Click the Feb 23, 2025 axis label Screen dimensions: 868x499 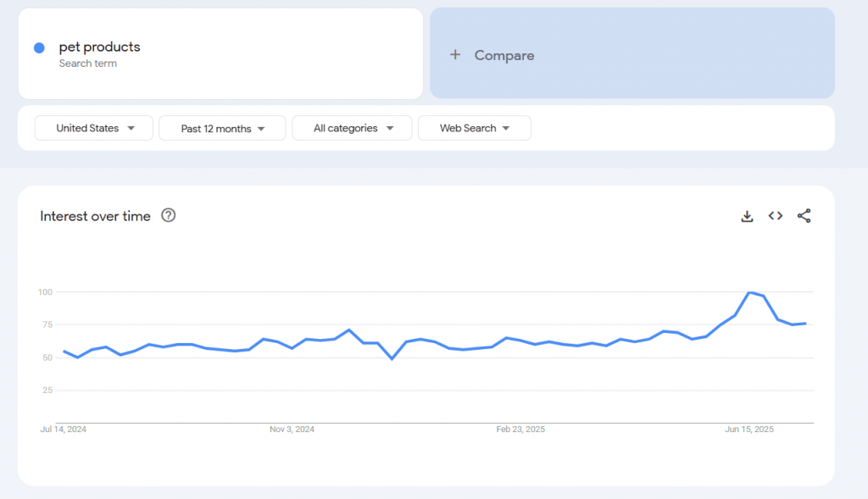tap(520, 430)
